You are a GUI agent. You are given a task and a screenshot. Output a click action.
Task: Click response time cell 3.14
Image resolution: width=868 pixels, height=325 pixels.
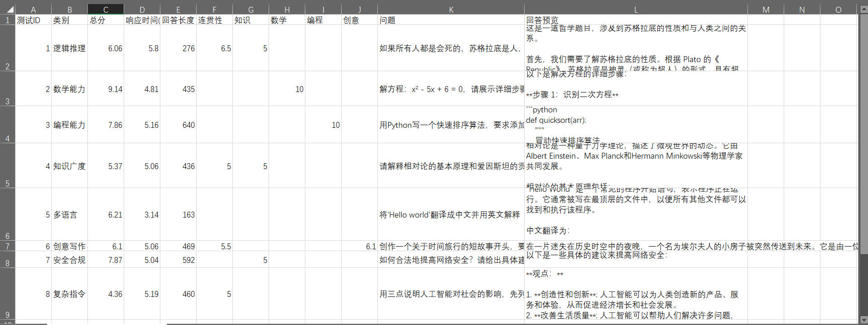(x=142, y=214)
